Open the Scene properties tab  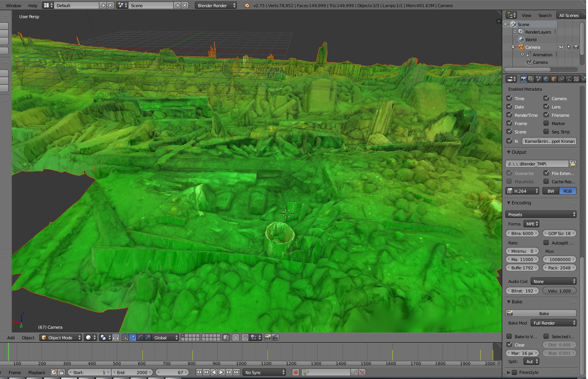coord(539,79)
